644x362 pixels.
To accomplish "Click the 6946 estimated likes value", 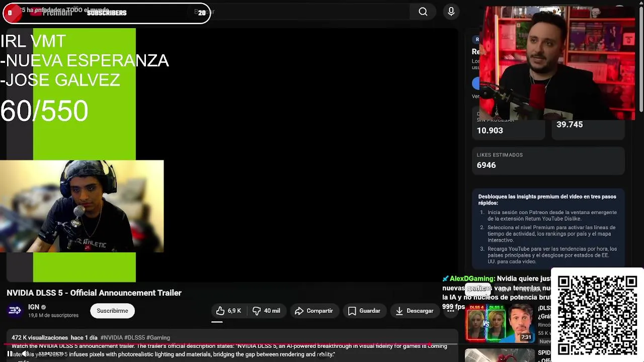I will (486, 165).
